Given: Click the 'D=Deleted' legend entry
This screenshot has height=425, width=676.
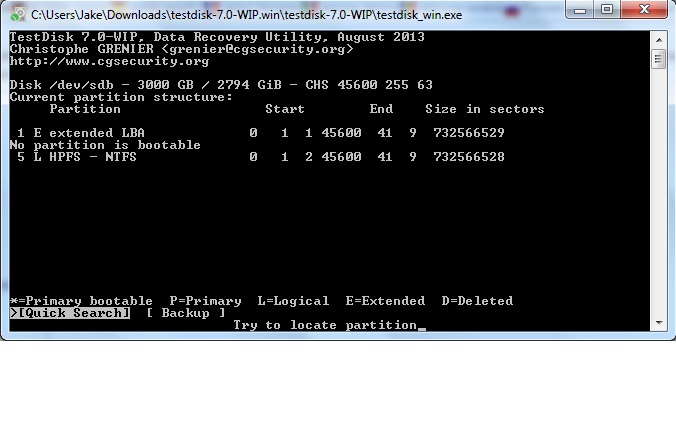Looking at the screenshot, I should [477, 301].
